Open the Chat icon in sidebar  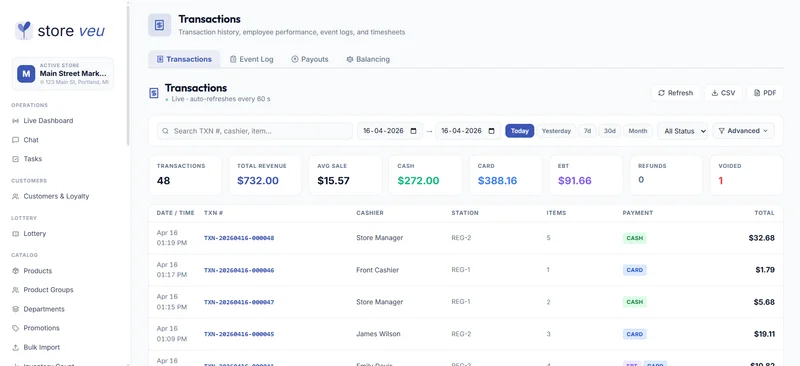[x=15, y=140]
